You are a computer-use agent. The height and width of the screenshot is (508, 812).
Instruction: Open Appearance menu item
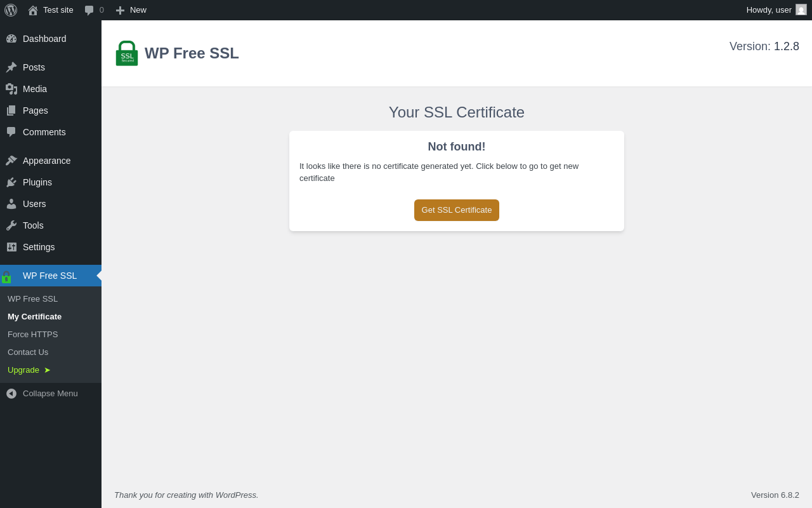click(x=51, y=161)
